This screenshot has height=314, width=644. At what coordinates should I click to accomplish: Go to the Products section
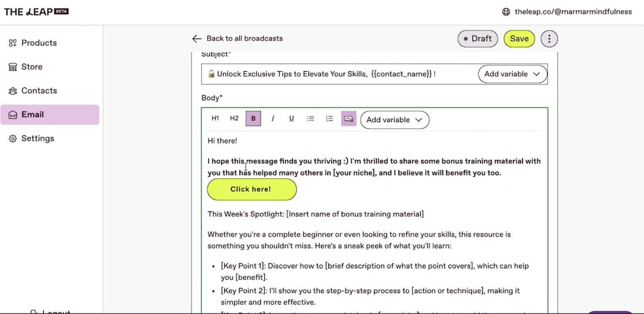coord(40,42)
